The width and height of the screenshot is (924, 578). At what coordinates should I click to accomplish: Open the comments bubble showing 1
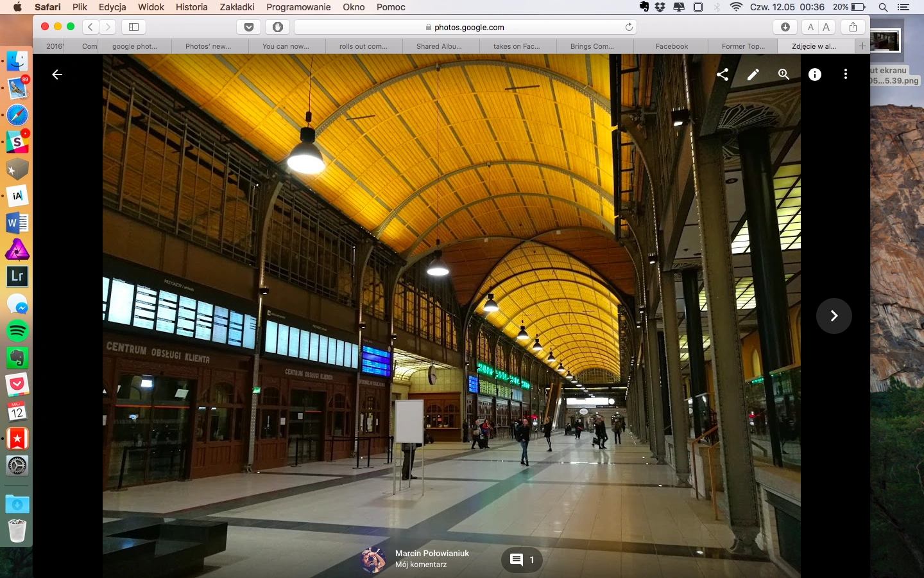pos(522,560)
